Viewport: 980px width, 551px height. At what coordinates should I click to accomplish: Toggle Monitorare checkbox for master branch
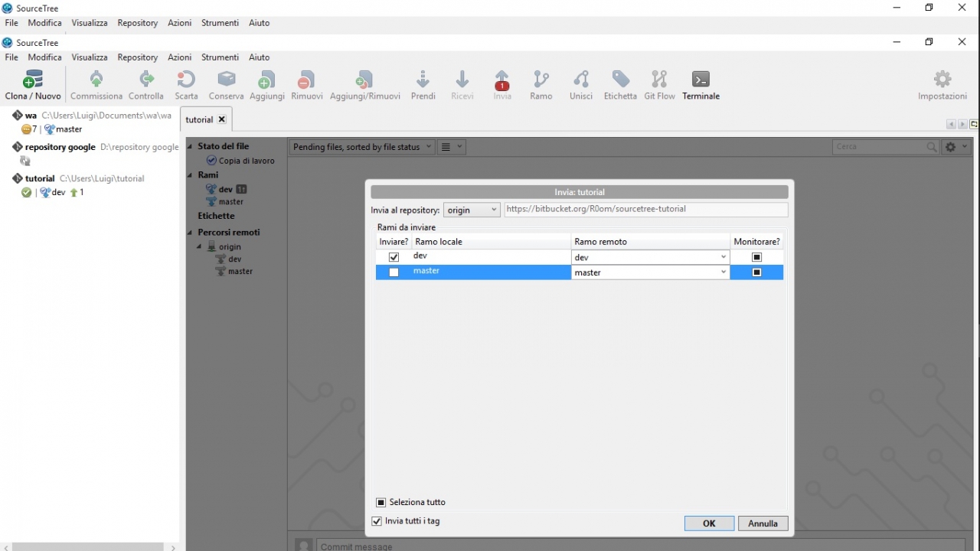click(x=756, y=272)
